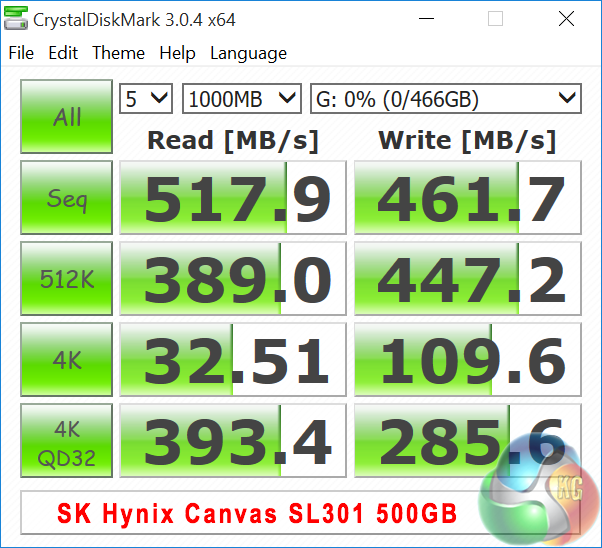Image resolution: width=602 pixels, height=548 pixels.
Task: Minimize the CrystalDiskMark window
Action: 426,18
